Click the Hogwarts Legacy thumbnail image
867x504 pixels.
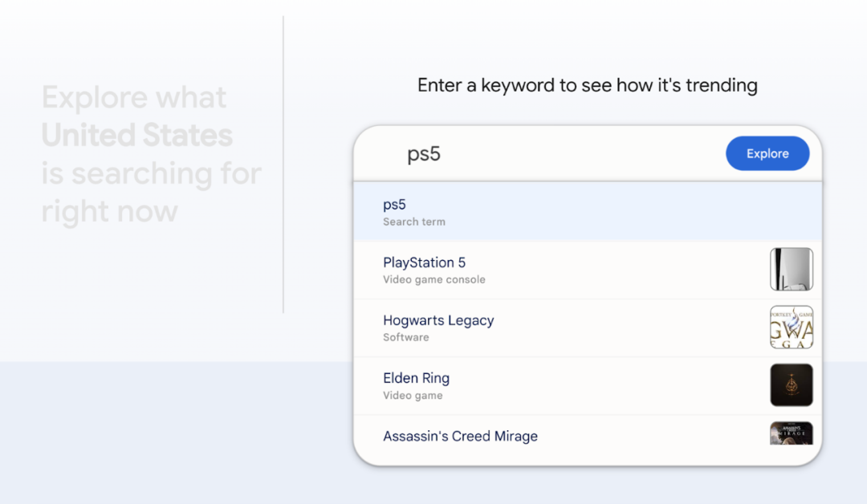pyautogui.click(x=791, y=327)
